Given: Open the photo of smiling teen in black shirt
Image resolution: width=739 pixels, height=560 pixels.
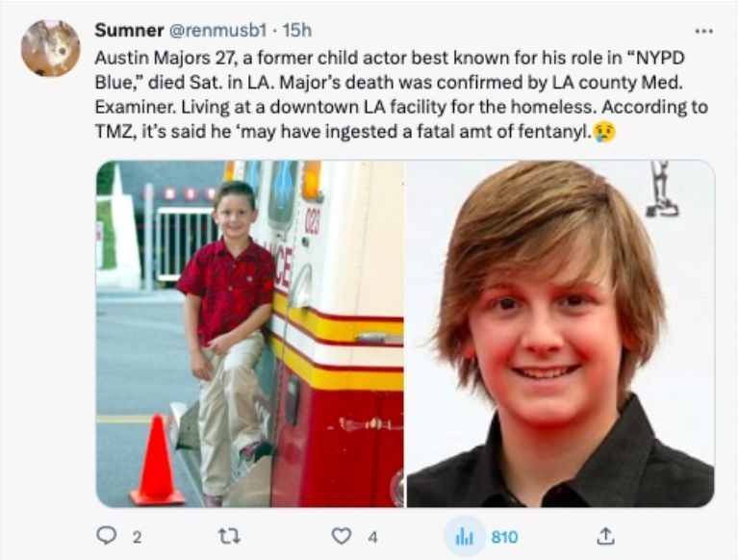Looking at the screenshot, I should (560, 333).
